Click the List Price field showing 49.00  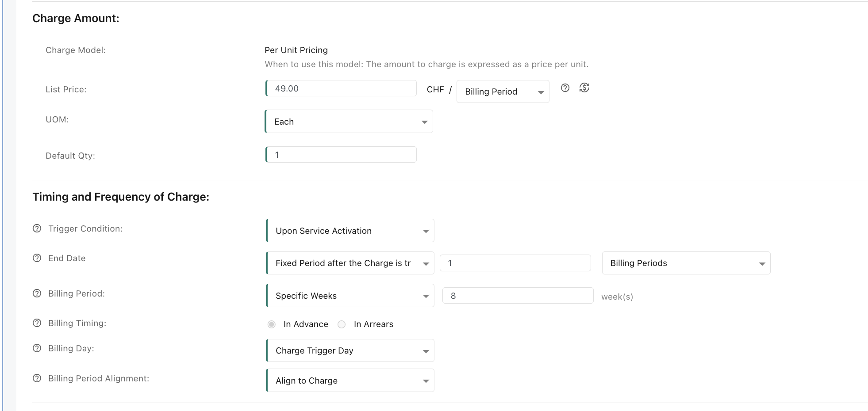(x=341, y=88)
